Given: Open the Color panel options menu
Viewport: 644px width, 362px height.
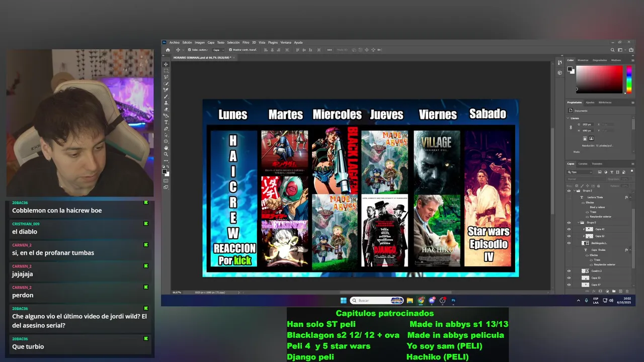Looking at the screenshot, I should coord(633,60).
